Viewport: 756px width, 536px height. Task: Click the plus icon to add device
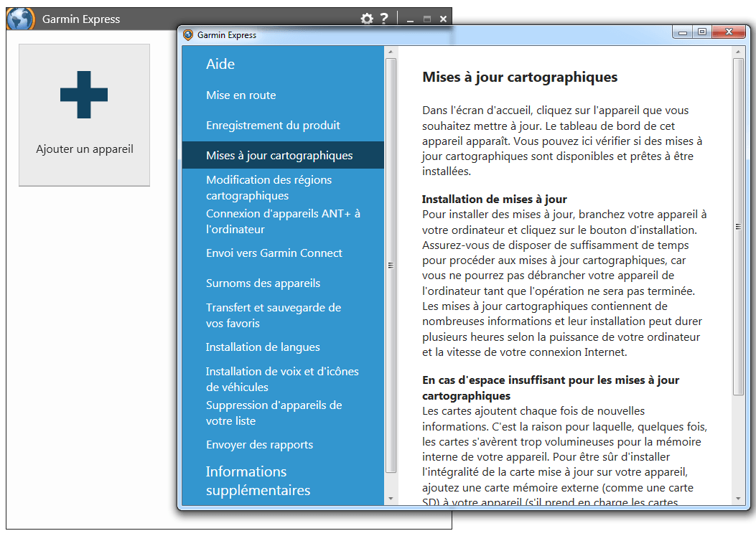click(x=84, y=95)
